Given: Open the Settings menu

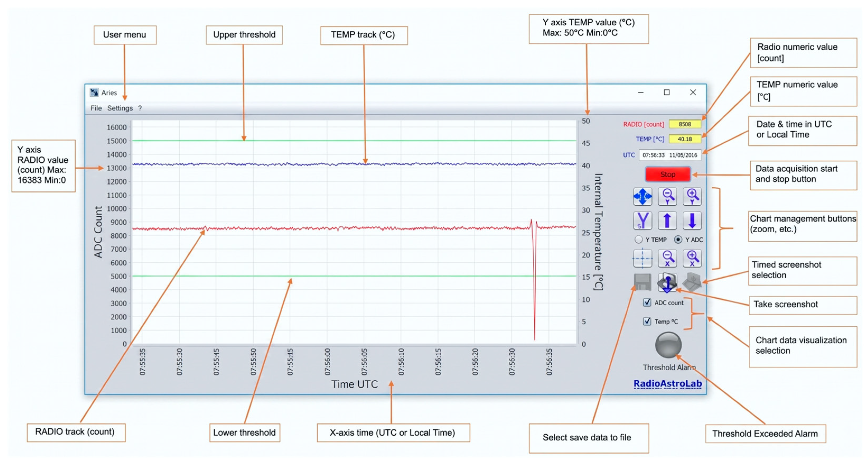Looking at the screenshot, I should [x=120, y=108].
